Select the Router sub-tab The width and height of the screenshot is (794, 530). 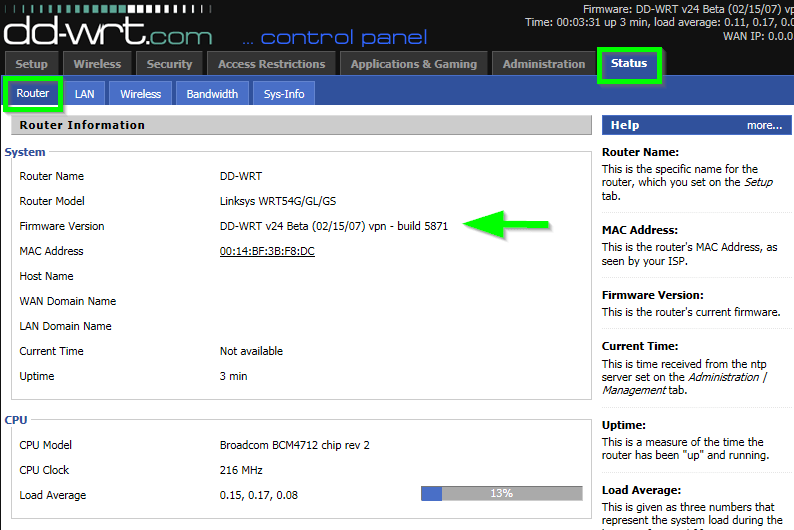click(x=32, y=93)
